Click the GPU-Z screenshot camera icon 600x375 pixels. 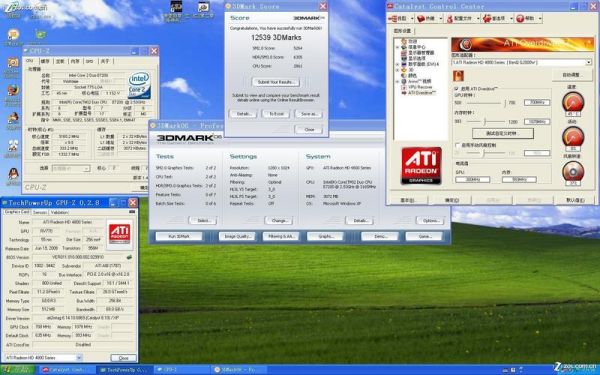(132, 211)
